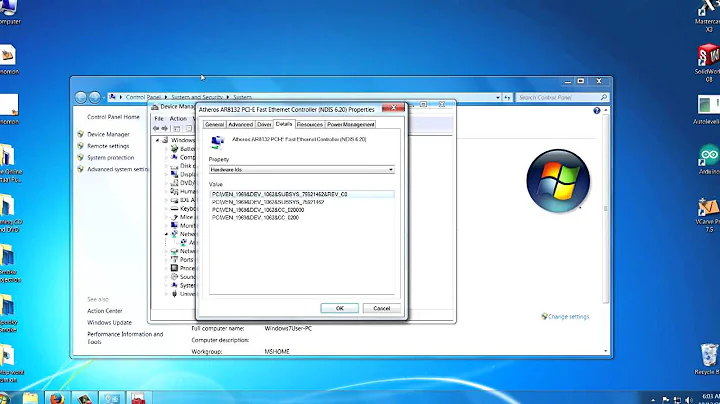Click the volume icon in system tray
720x404 pixels.
tap(689, 400)
